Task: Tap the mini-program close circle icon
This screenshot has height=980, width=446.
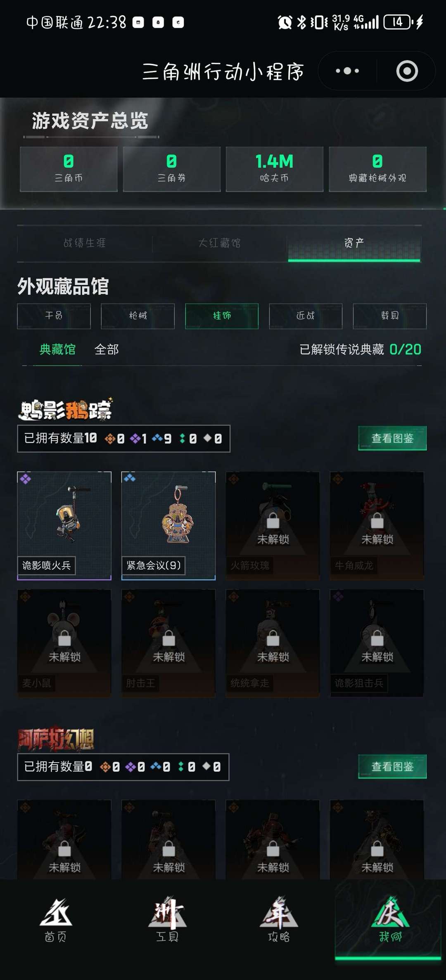Action: click(x=407, y=71)
